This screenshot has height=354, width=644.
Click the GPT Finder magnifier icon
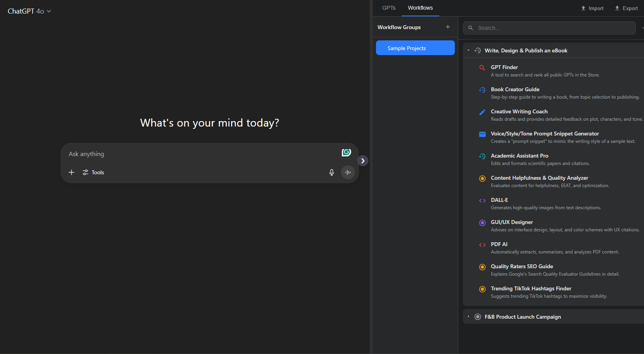coord(482,68)
